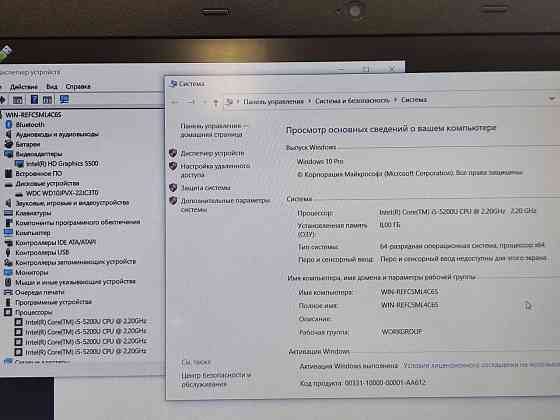Click the product code 00331-10000-00001-AA612
This screenshot has height=420, width=560.
coord(385,382)
